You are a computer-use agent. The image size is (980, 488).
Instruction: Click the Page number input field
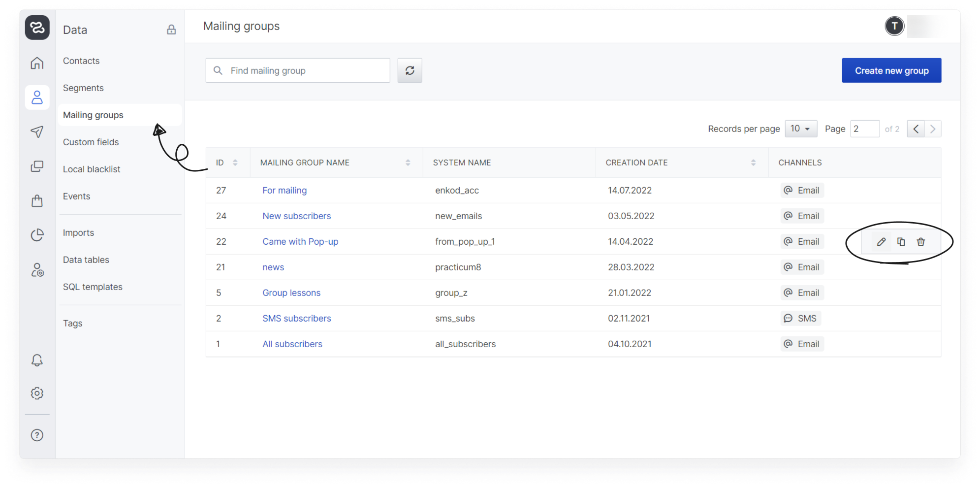pyautogui.click(x=865, y=129)
